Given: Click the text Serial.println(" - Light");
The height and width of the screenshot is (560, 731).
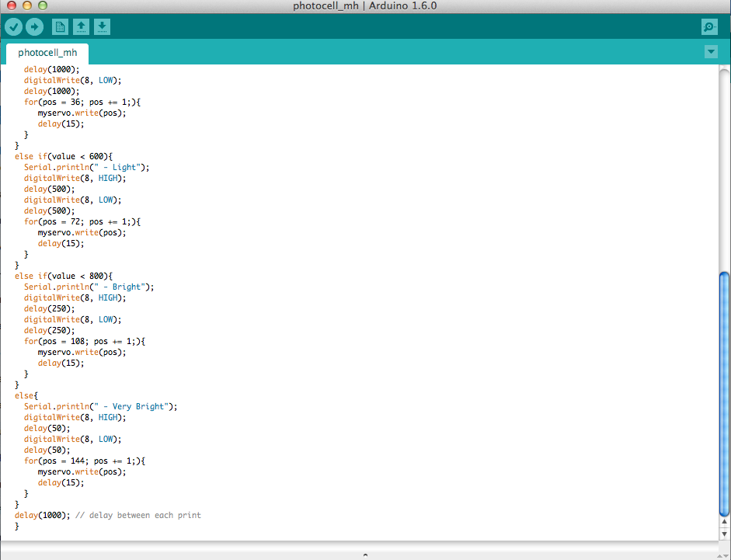Looking at the screenshot, I should point(87,168).
